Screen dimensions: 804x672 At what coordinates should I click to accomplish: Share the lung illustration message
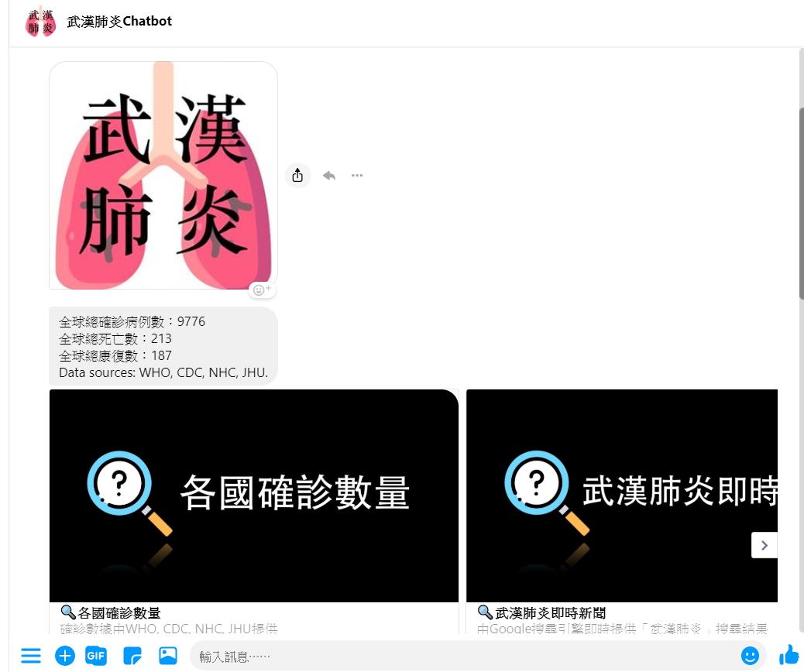coord(297,175)
